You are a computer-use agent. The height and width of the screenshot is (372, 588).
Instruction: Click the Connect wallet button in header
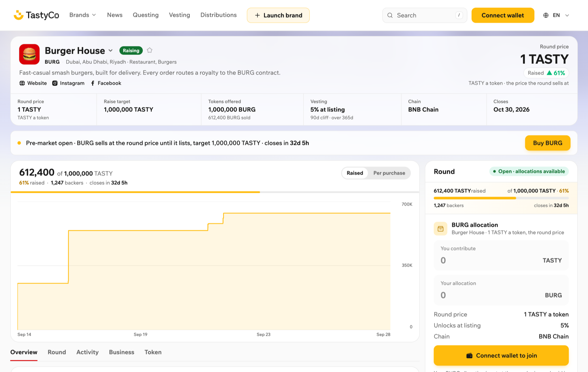tap(503, 15)
